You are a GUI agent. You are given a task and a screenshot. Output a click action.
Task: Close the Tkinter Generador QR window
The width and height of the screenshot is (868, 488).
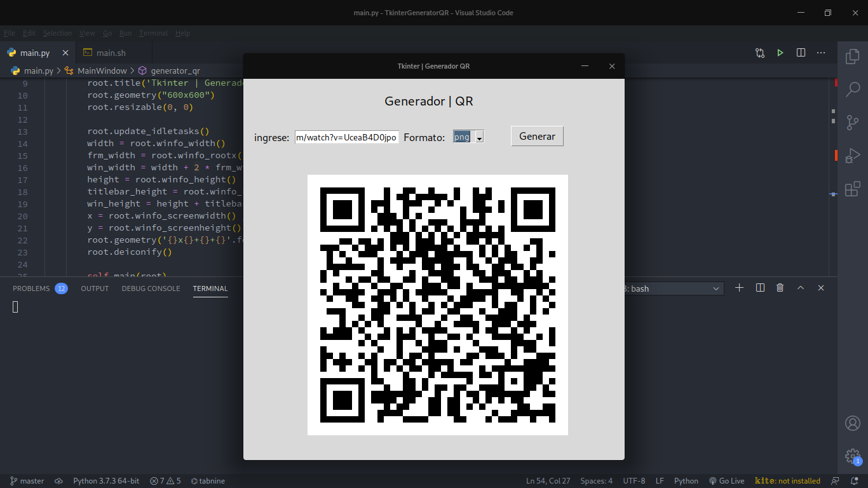tap(612, 66)
